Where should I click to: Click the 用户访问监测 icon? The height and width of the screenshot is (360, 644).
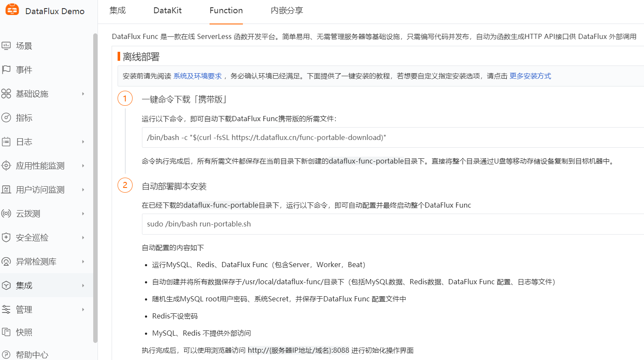coord(6,190)
